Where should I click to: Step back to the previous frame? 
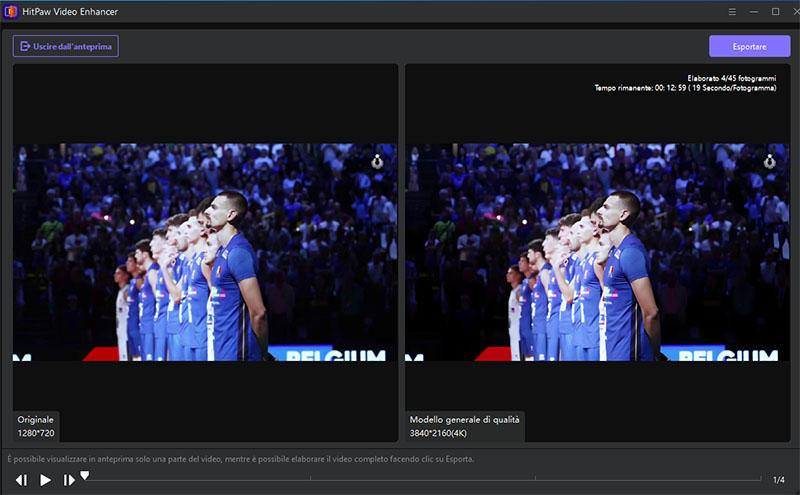(21, 480)
